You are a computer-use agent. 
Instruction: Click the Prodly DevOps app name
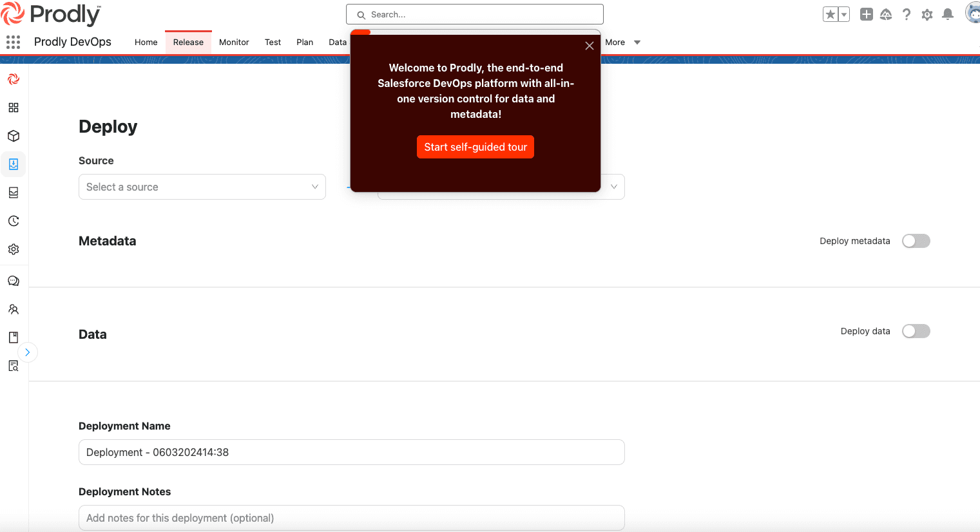(x=73, y=42)
